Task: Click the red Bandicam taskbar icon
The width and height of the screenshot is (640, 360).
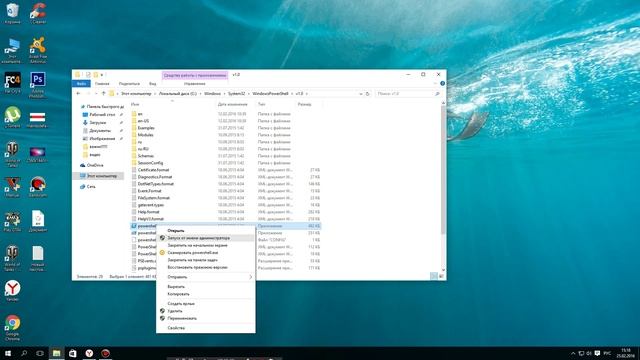Action: (x=105, y=353)
